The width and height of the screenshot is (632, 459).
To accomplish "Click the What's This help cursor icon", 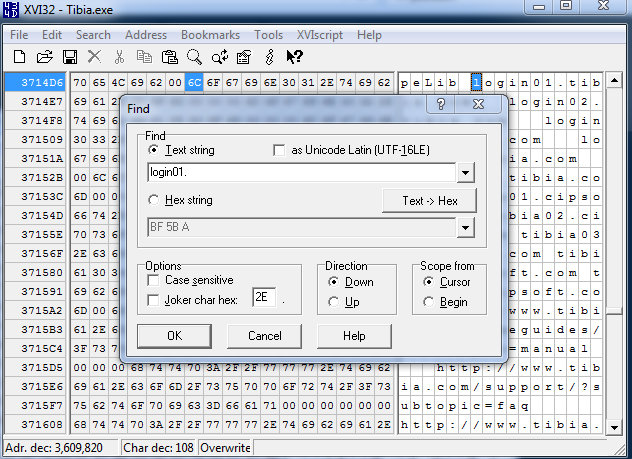I will pyautogui.click(x=294, y=57).
